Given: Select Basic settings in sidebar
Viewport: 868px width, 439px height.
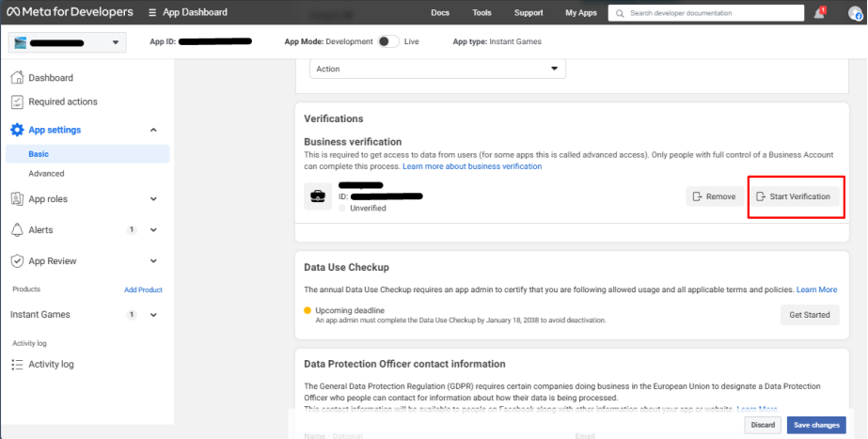Looking at the screenshot, I should pyautogui.click(x=87, y=154).
